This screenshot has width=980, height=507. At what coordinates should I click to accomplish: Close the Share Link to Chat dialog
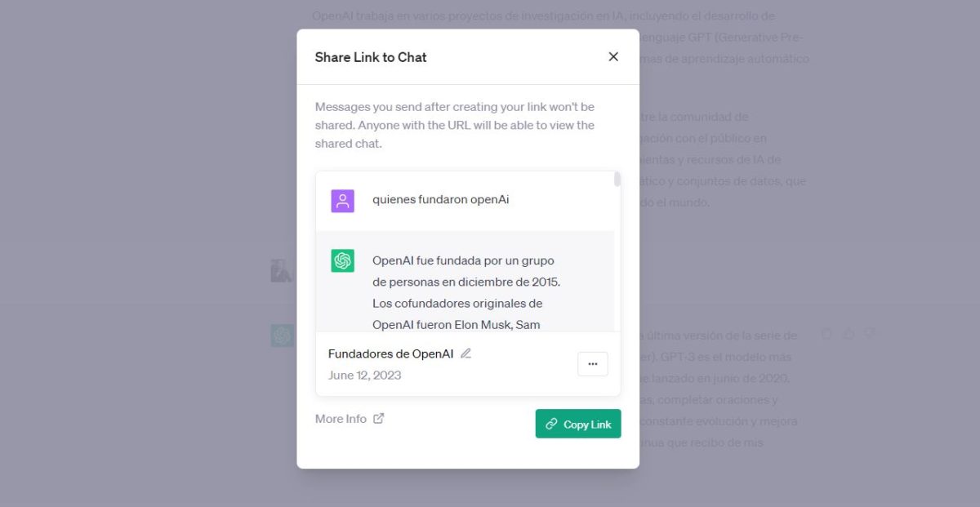point(613,56)
